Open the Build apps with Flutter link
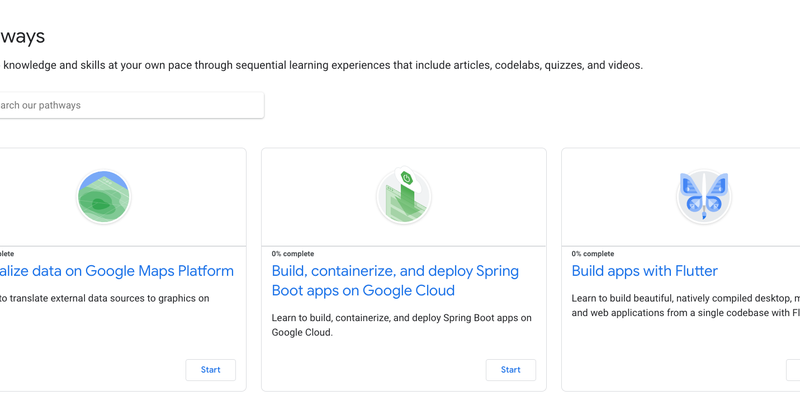The width and height of the screenshot is (800, 400). (x=644, y=270)
